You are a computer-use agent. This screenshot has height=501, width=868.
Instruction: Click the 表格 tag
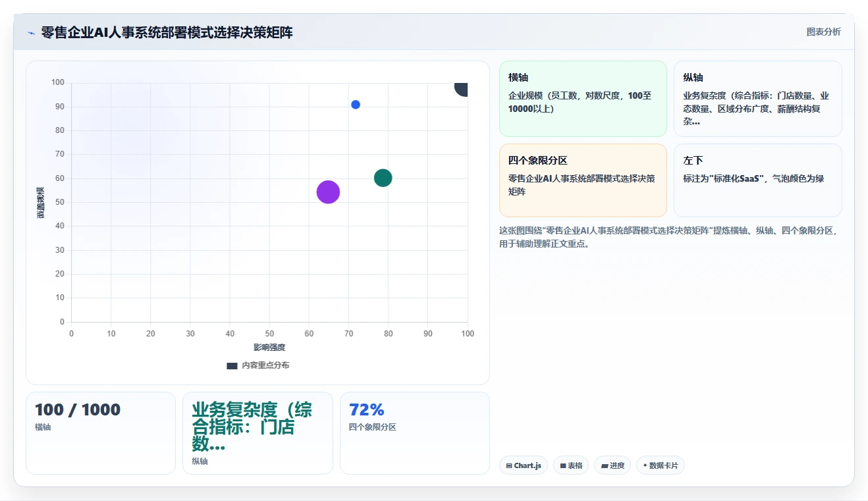click(x=571, y=465)
